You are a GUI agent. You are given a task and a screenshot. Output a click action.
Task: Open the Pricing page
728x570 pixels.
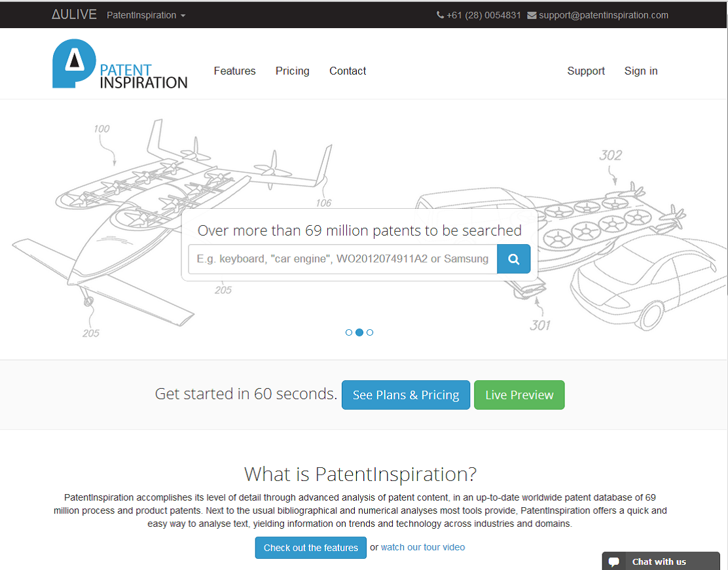[292, 71]
